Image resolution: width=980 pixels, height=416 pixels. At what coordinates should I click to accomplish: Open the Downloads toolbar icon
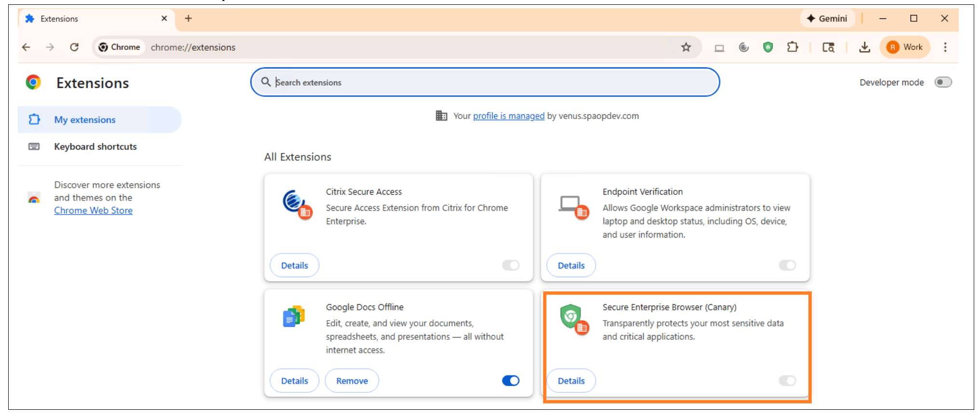tap(864, 47)
